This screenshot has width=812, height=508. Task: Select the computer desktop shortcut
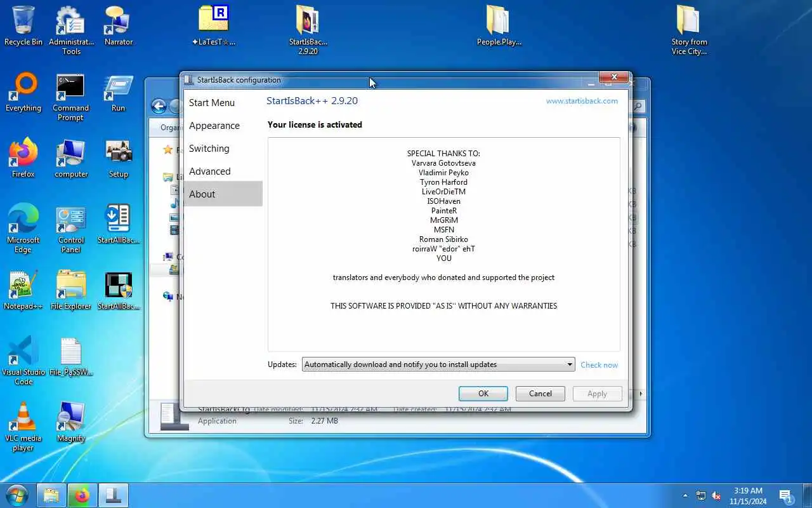click(71, 157)
